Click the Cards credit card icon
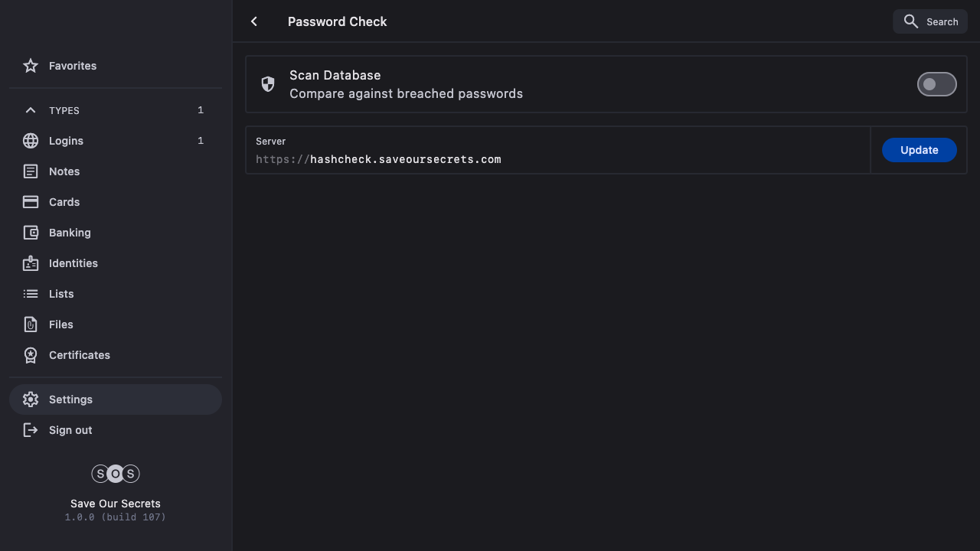 pos(31,202)
